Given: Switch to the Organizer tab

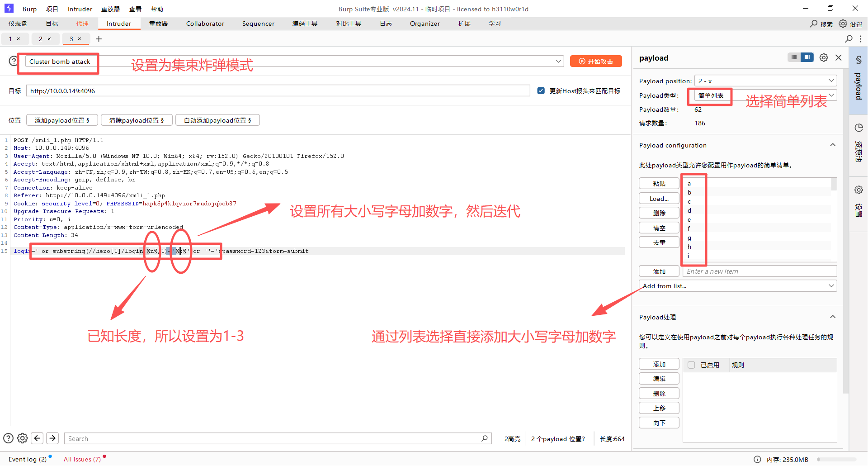Looking at the screenshot, I should [x=425, y=24].
